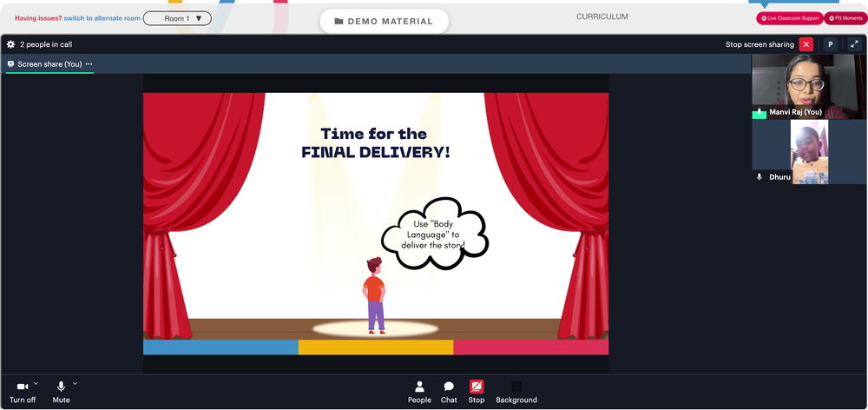
Task: Click switch to alternate room link
Action: (x=102, y=18)
